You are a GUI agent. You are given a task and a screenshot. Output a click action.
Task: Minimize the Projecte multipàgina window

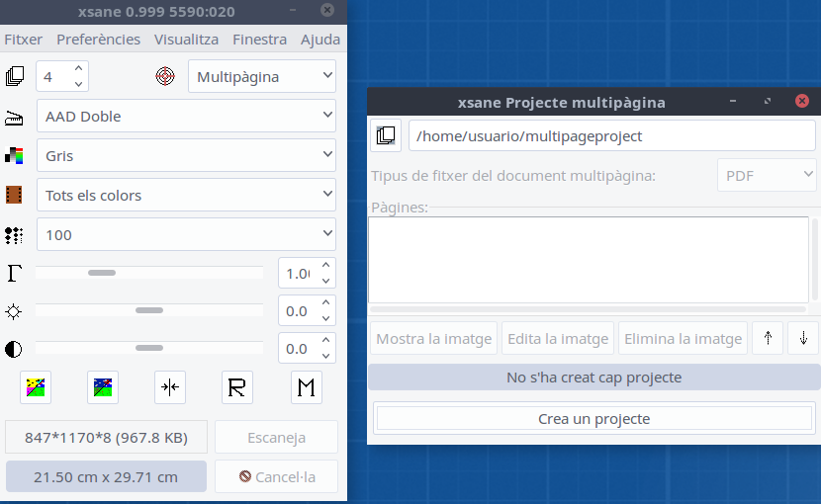click(733, 101)
